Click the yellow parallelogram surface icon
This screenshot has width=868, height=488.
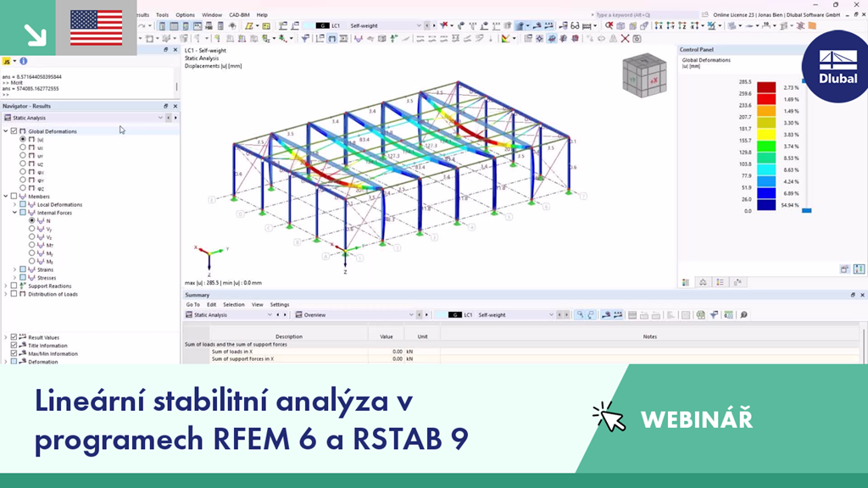coord(249,25)
